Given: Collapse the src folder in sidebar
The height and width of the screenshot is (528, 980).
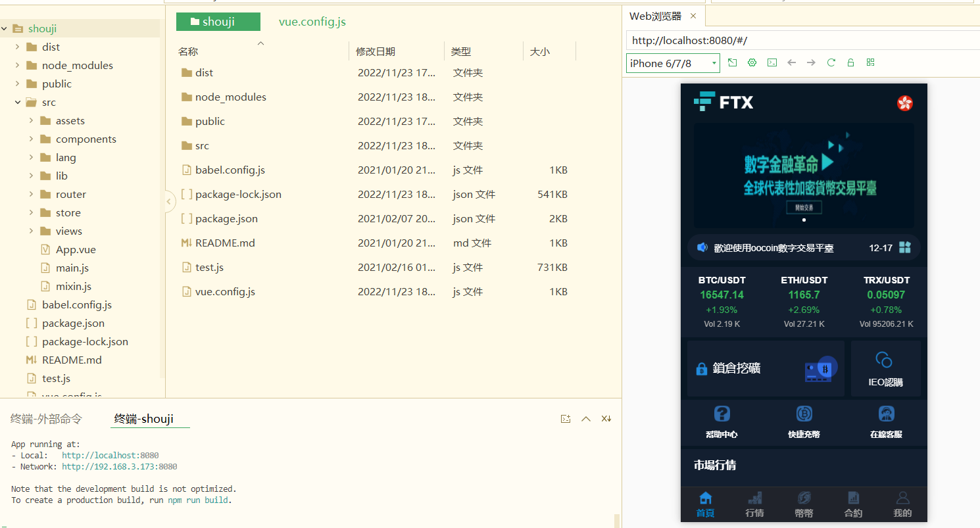Looking at the screenshot, I should click(18, 102).
